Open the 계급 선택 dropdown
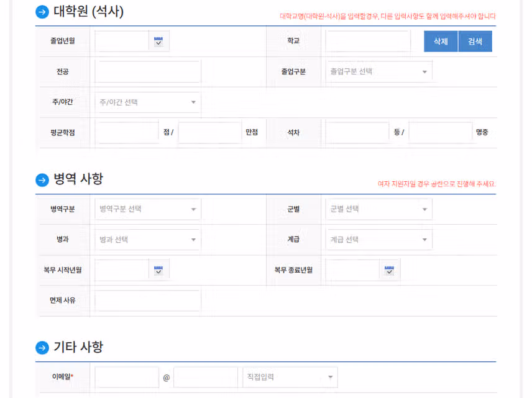This screenshot has height=398, width=532. pyautogui.click(x=379, y=239)
